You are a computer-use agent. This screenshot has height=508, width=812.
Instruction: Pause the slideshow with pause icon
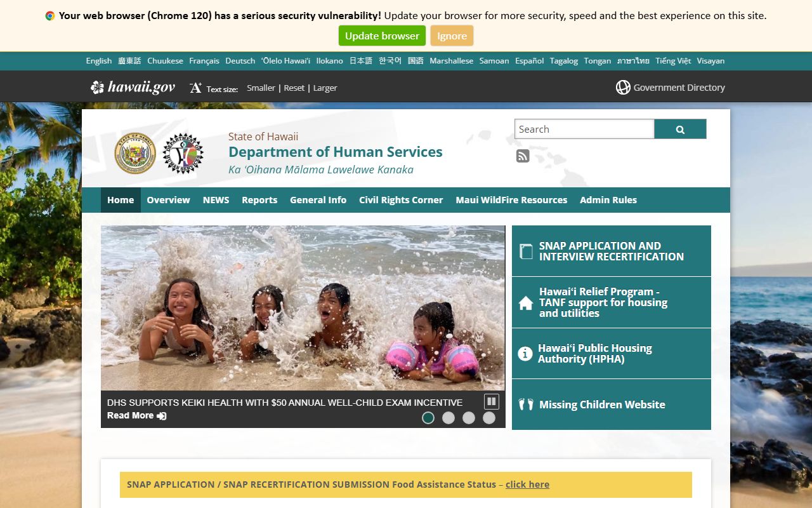(492, 401)
